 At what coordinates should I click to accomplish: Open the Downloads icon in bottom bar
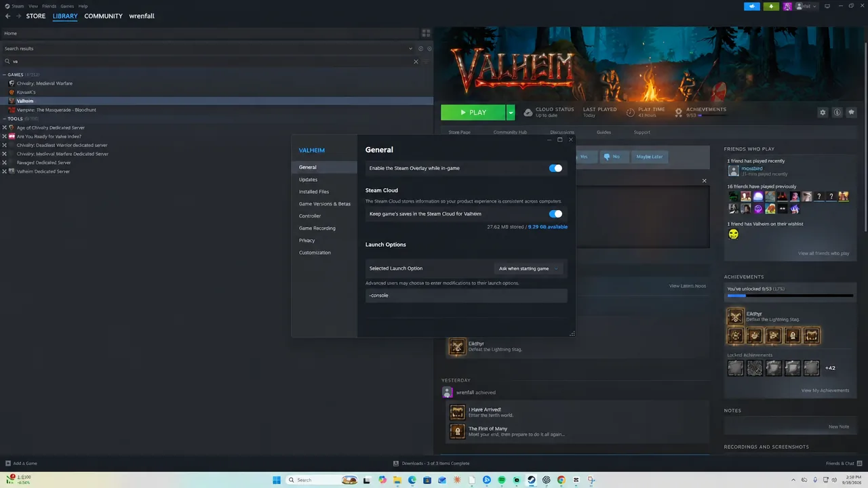(396, 464)
